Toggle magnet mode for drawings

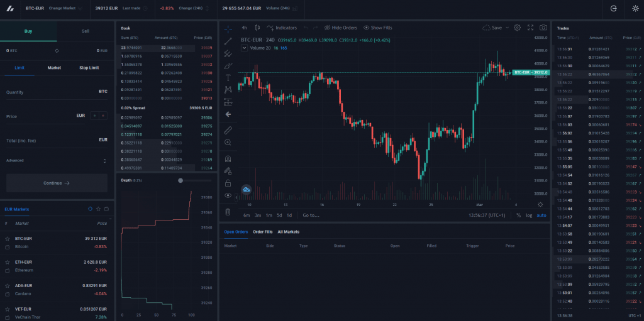point(228,159)
